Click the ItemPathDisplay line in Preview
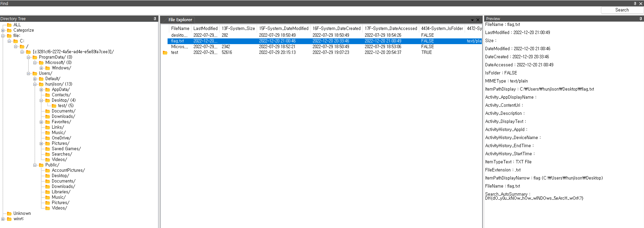This screenshot has height=228, width=644. (540, 89)
